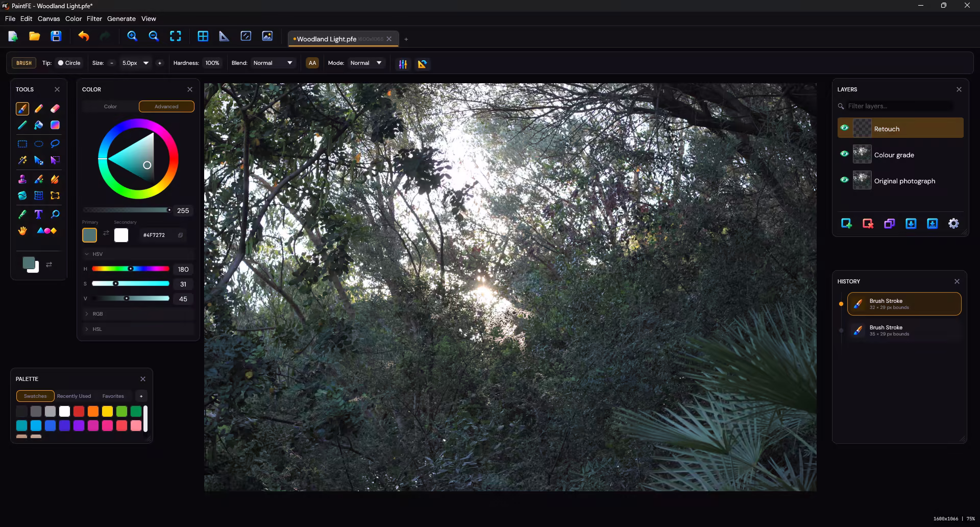Fit canvas to window

(176, 36)
